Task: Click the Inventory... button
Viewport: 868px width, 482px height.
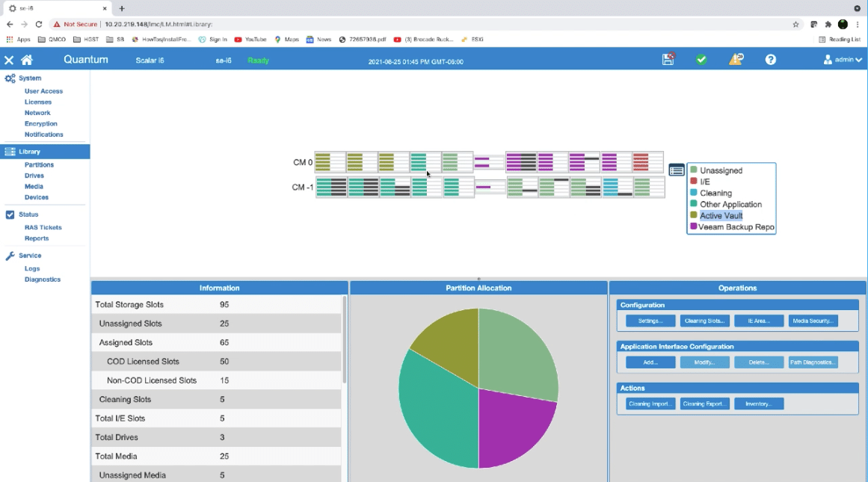Action: pos(759,404)
